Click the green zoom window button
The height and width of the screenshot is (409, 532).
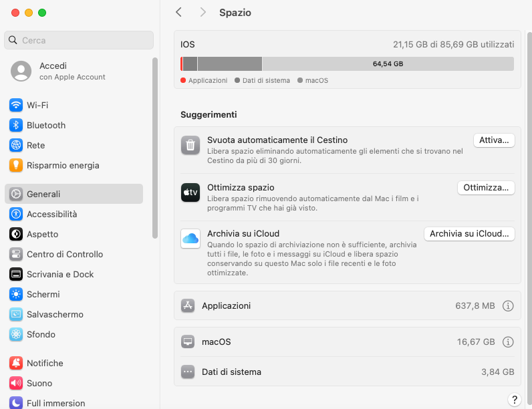[42, 13]
